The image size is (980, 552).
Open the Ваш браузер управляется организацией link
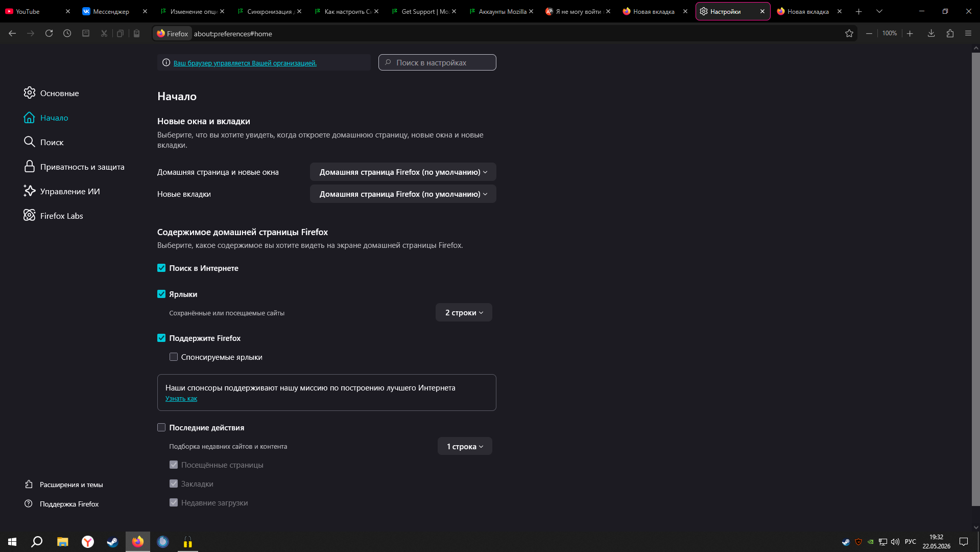point(245,63)
